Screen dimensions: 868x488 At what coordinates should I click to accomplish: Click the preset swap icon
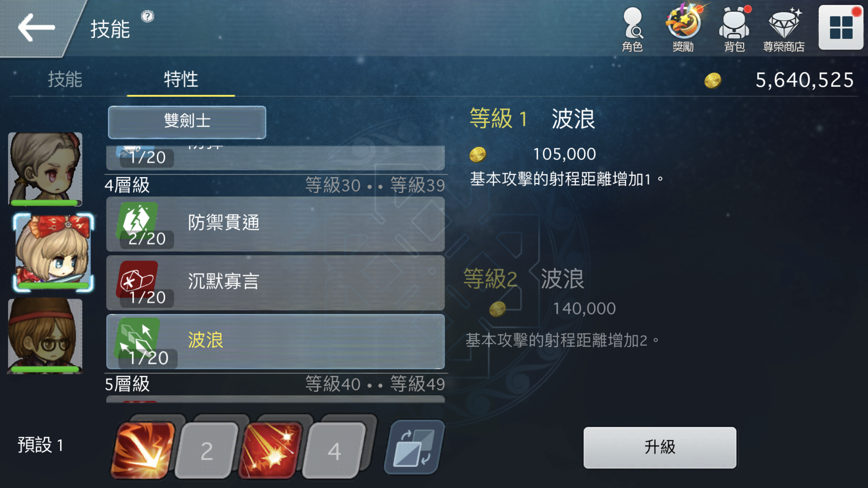414,447
